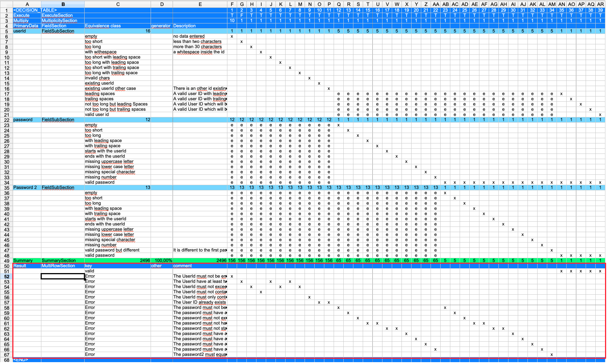Click the ExecuteSection cell
Screen dimensions: 608x364
pyautogui.click(x=63, y=15)
